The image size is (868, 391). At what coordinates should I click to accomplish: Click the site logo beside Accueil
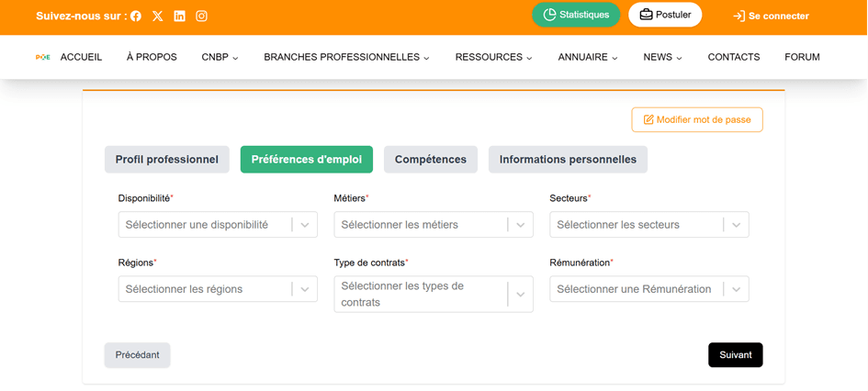pos(42,57)
